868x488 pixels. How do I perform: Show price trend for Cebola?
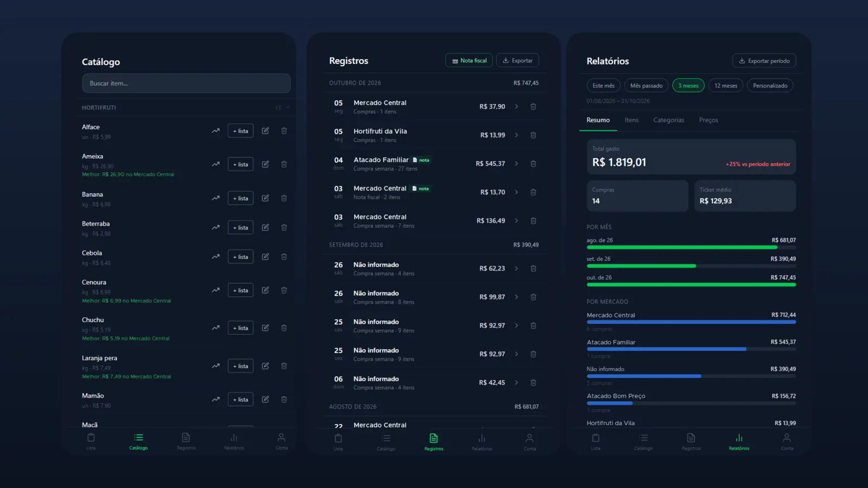(216, 257)
